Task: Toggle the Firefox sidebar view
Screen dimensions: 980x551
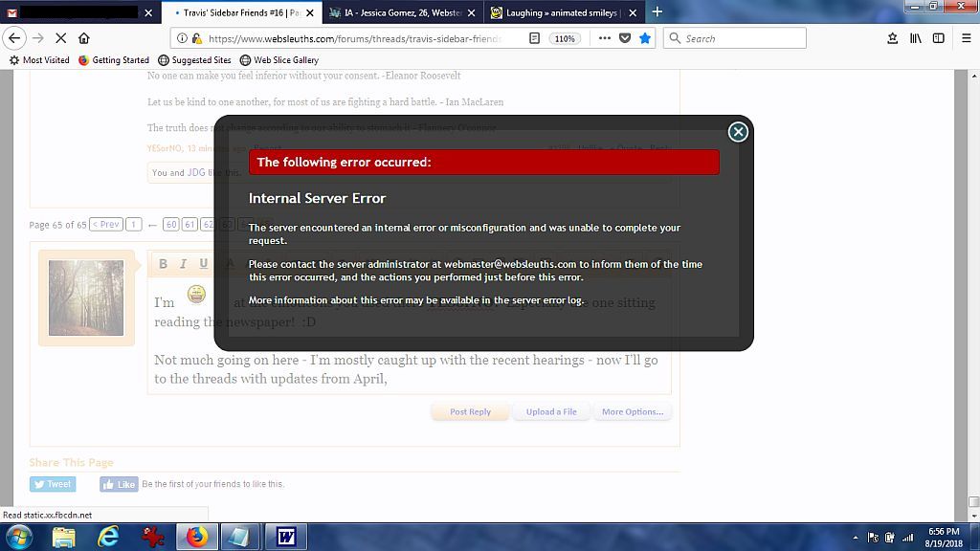Action: point(939,38)
